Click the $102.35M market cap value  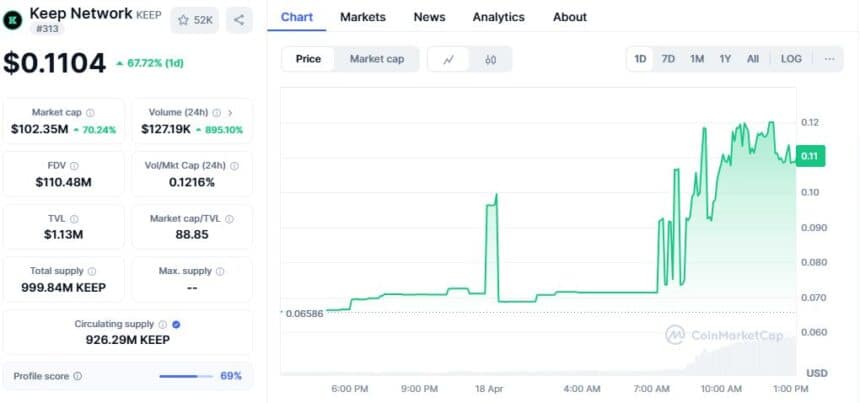coord(39,130)
